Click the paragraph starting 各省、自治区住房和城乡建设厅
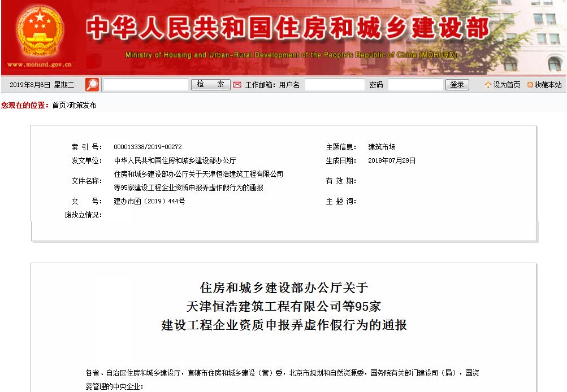The width and height of the screenshot is (567, 392). [x=283, y=380]
